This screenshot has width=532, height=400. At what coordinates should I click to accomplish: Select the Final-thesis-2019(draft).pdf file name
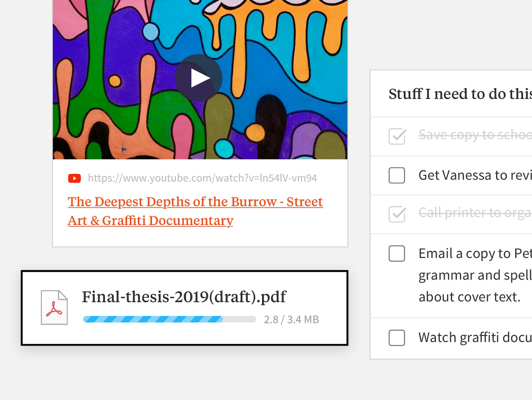click(184, 297)
